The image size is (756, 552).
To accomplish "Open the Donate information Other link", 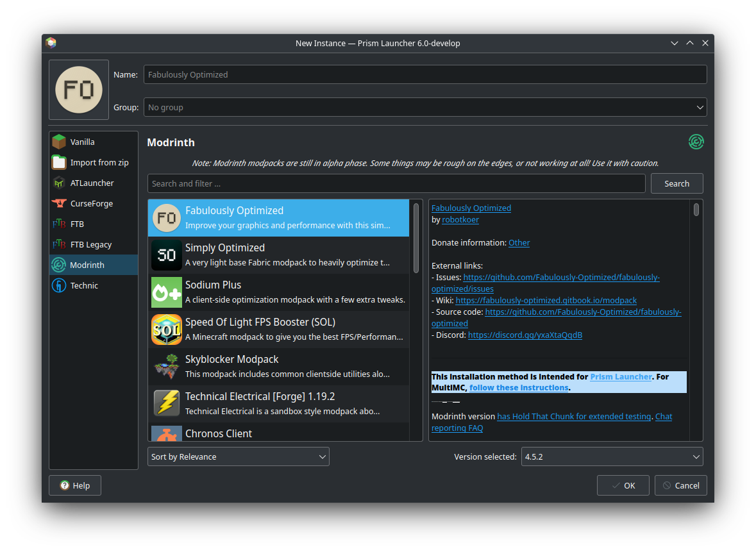I will point(519,243).
